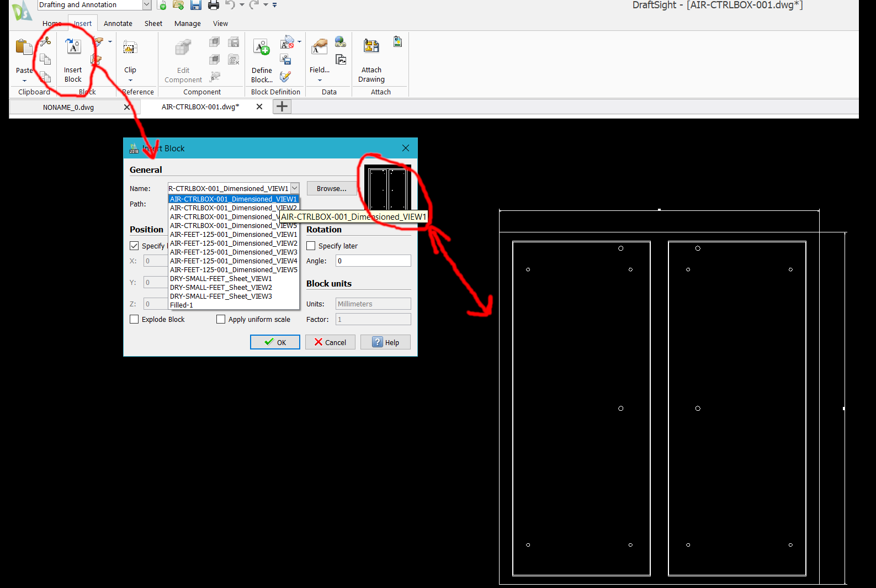Viewport: 876px width, 588px height.
Task: Open the Sheet ribbon tab
Action: [153, 24]
